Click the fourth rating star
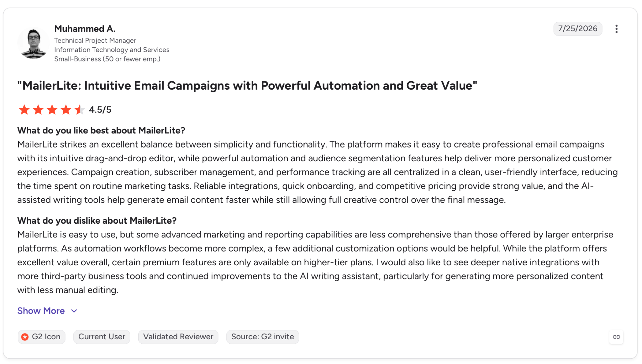The image size is (642, 364). coord(66,110)
